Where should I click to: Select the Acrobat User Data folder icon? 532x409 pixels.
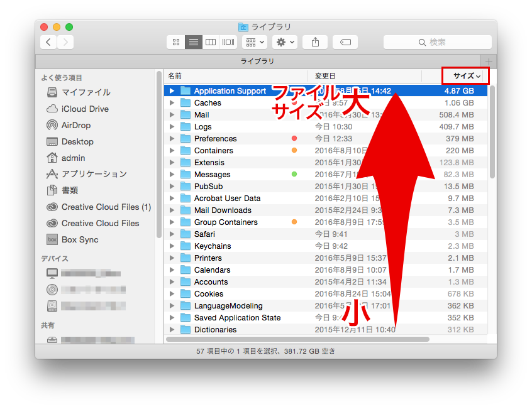click(186, 199)
